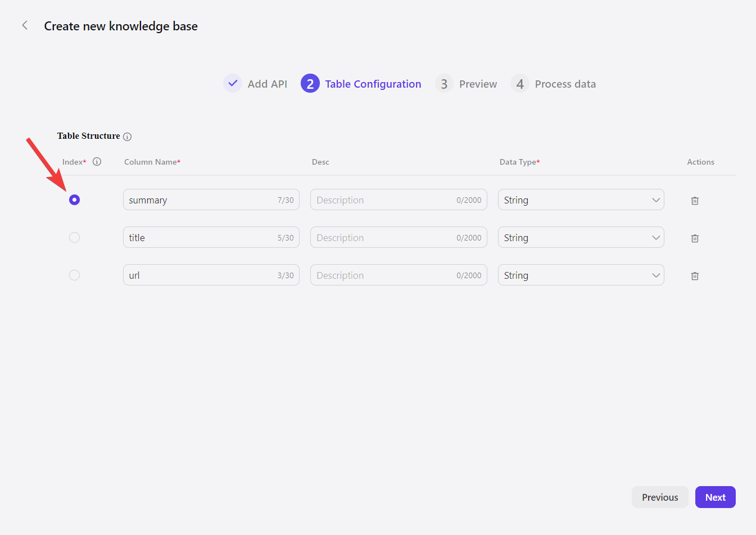Jump to Process data step
The height and width of the screenshot is (535, 756).
coord(565,84)
